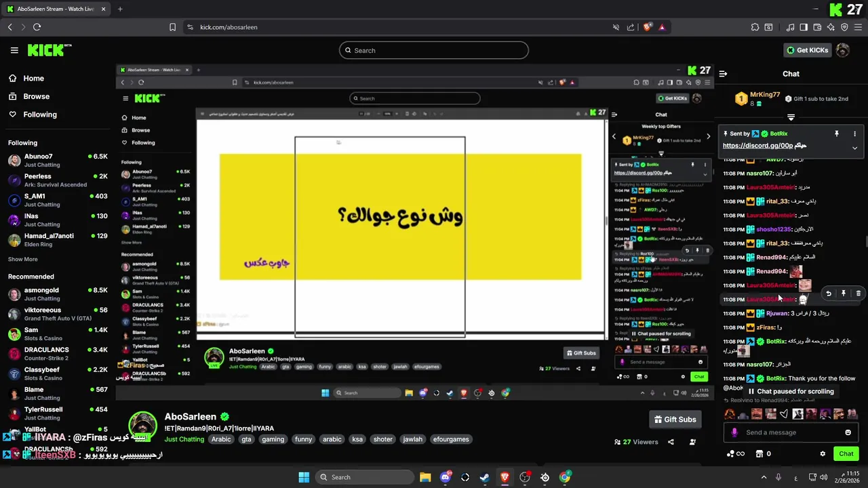Image resolution: width=868 pixels, height=488 pixels.
Task: Go back in browser
Action: tap(9, 27)
